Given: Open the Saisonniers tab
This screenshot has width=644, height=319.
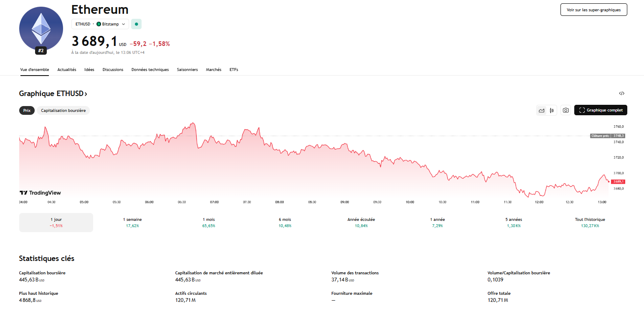Looking at the screenshot, I should click(187, 70).
